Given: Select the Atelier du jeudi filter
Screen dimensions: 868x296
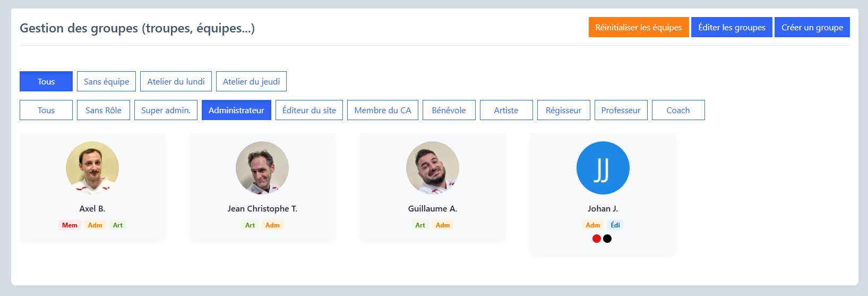Looking at the screenshot, I should [x=251, y=81].
